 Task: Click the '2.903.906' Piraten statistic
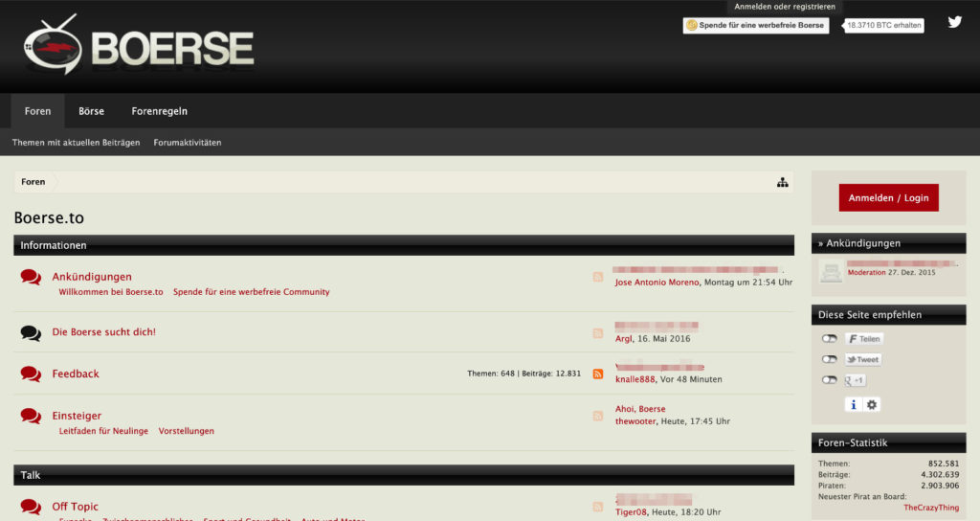(940, 486)
